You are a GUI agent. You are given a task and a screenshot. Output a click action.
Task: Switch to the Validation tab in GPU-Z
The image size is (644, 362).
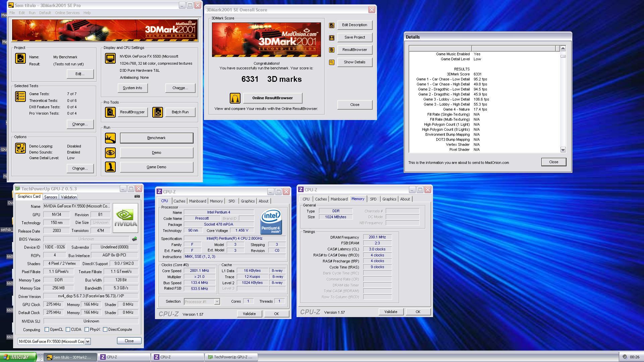click(69, 197)
